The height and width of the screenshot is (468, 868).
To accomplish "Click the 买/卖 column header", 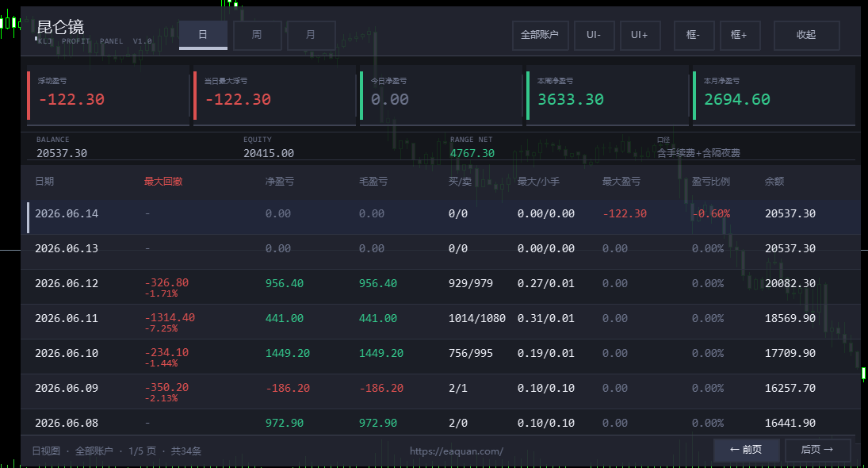I will tap(460, 182).
